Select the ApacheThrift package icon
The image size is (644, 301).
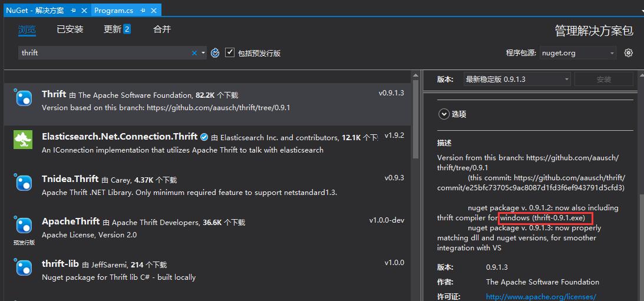(x=24, y=226)
